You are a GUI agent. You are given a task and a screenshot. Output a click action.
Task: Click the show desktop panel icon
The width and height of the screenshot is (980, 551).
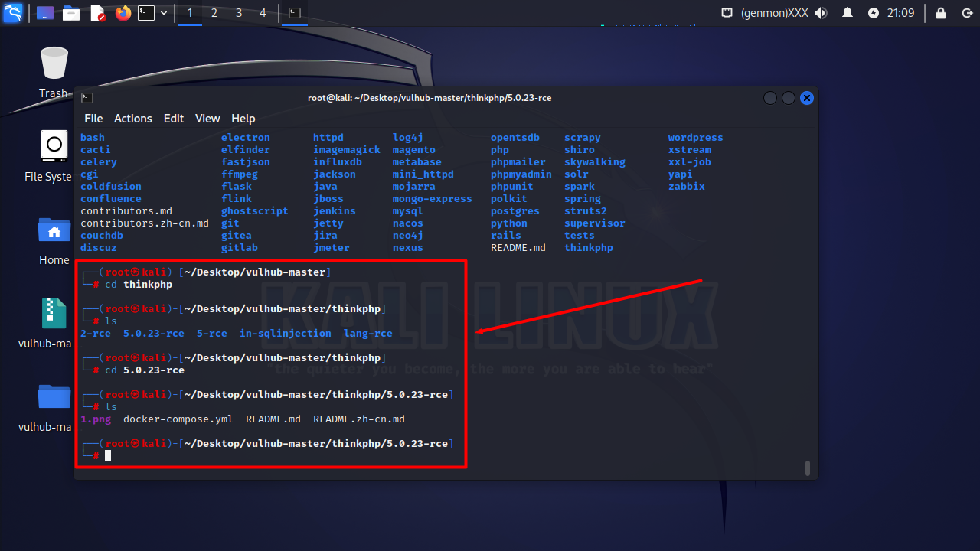tap(45, 13)
